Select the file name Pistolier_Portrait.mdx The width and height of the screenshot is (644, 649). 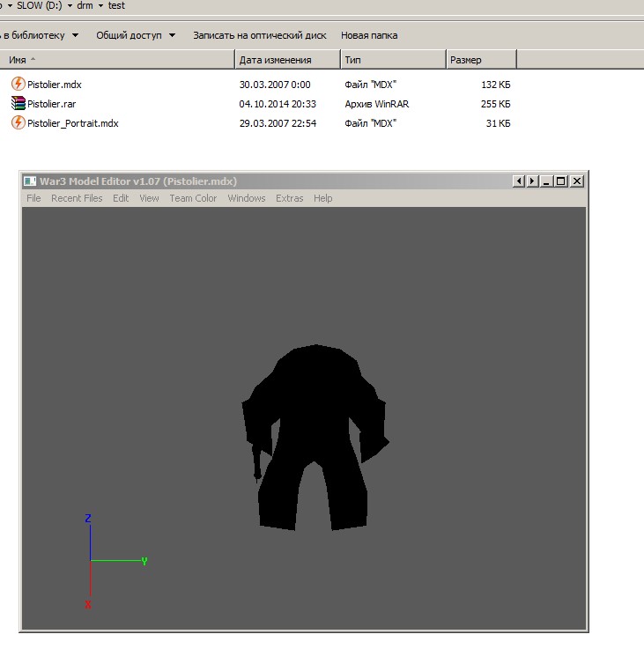coord(73,123)
